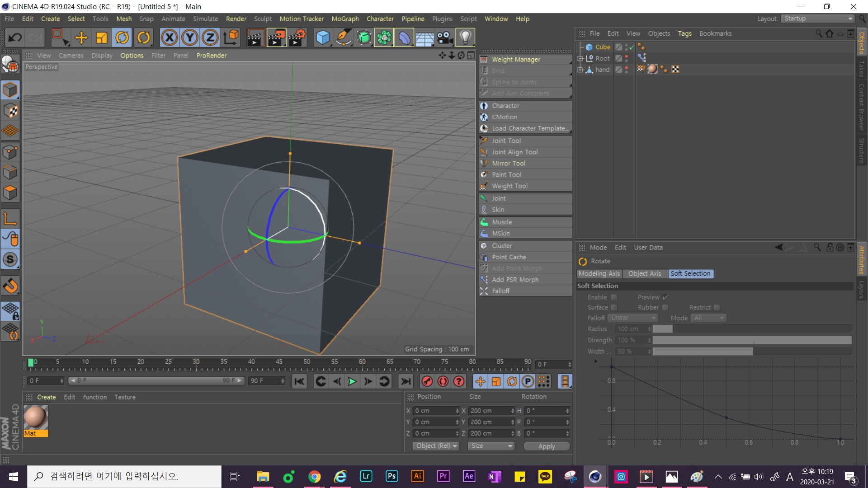Add a Light object icon
Image resolution: width=868 pixels, height=488 pixels.
tap(466, 38)
